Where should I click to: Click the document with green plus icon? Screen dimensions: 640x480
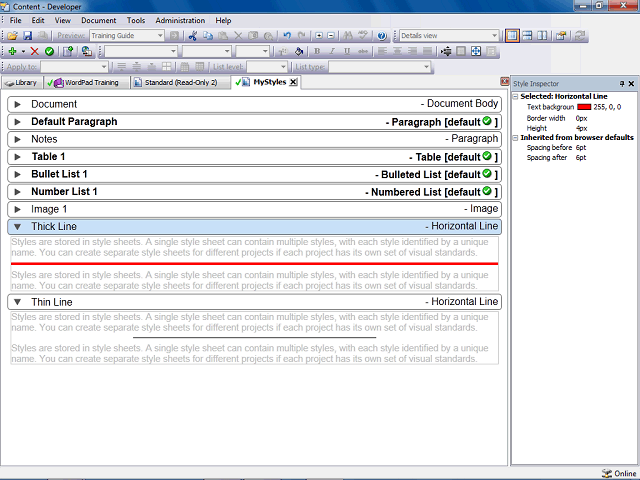click(68, 51)
